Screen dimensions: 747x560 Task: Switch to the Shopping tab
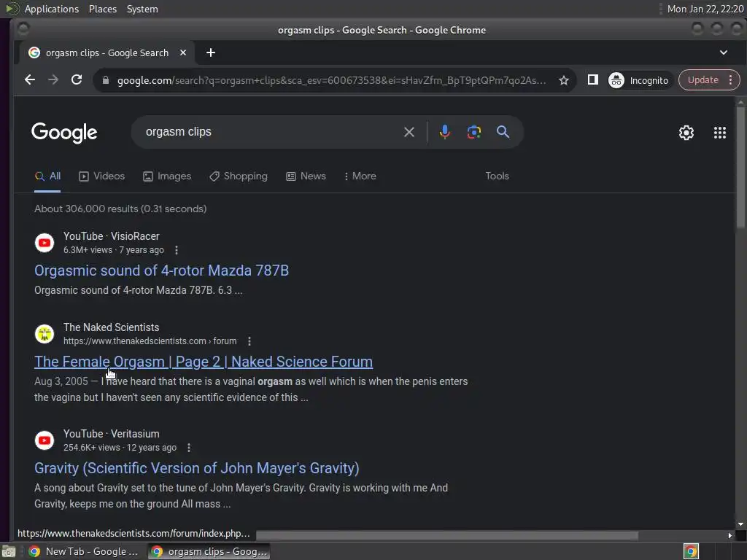pos(239,176)
